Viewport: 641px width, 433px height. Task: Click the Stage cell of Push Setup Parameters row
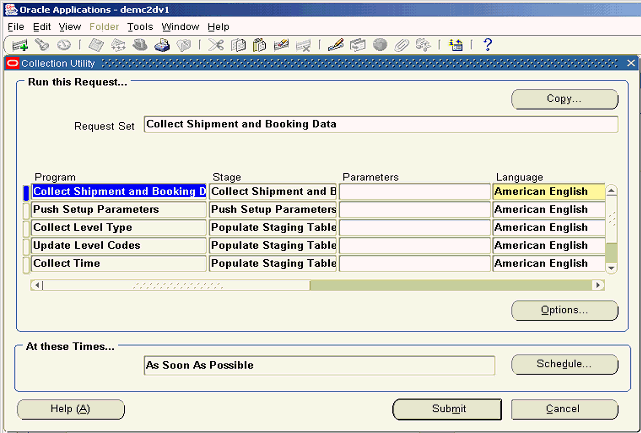click(273, 209)
